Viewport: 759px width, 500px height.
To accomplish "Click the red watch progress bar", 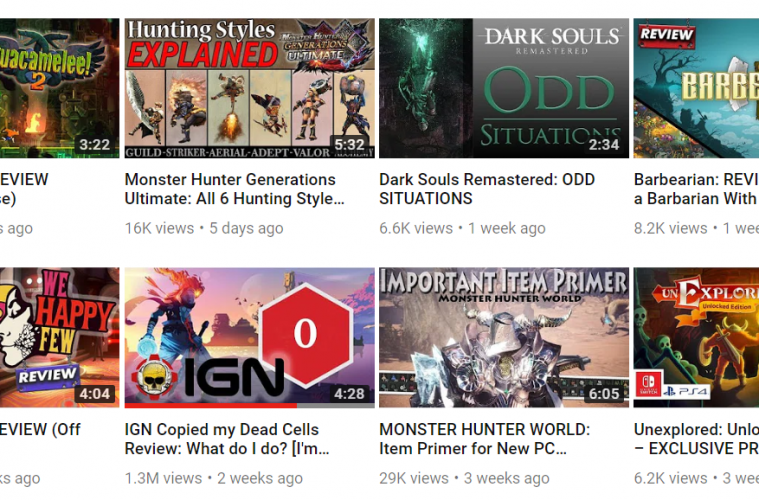I will [211, 406].
